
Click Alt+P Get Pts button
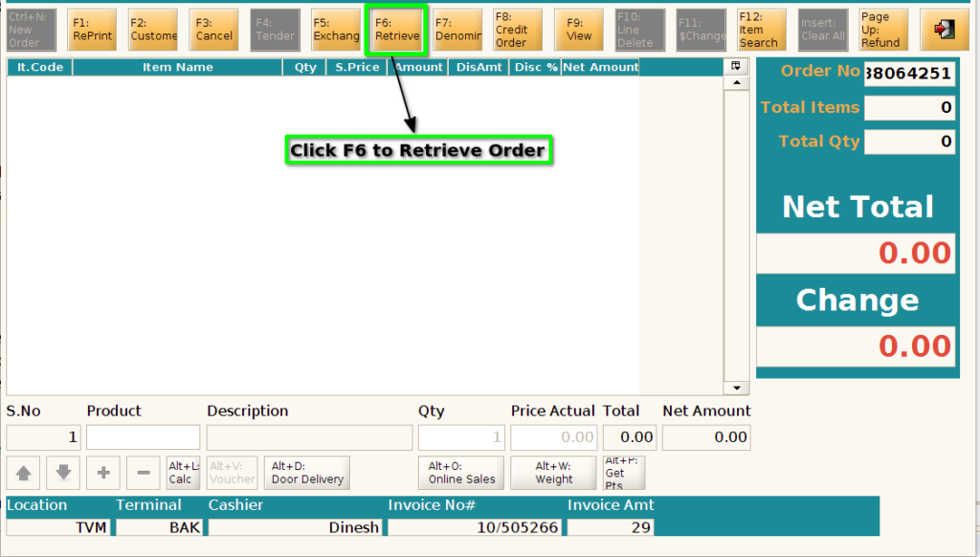tap(624, 473)
